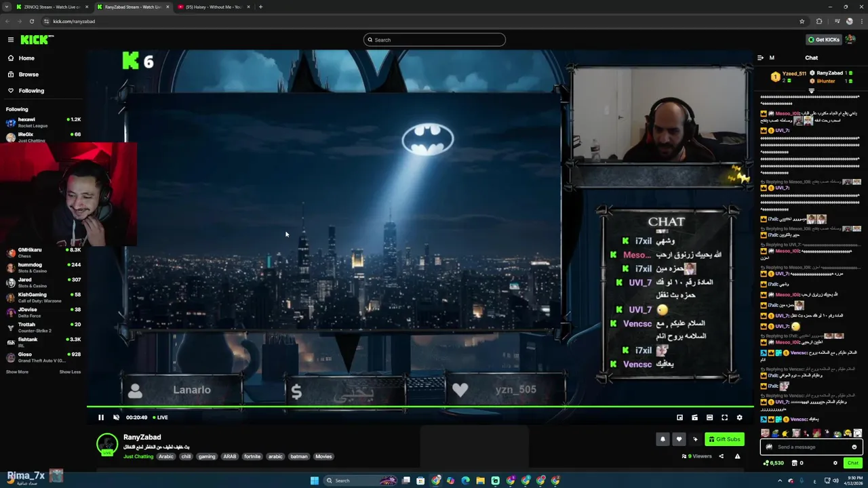This screenshot has height=488, width=868.
Task: Open the Just Chatting category link
Action: coord(138,457)
